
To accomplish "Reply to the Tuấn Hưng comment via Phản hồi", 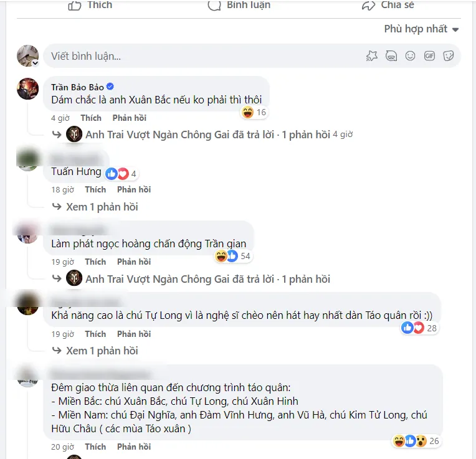I will click(x=134, y=189).
